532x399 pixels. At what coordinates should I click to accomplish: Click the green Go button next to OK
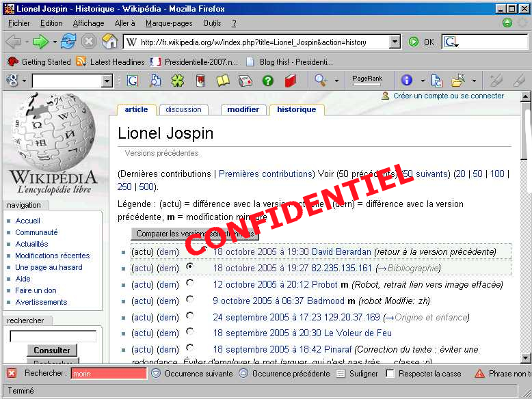click(413, 42)
